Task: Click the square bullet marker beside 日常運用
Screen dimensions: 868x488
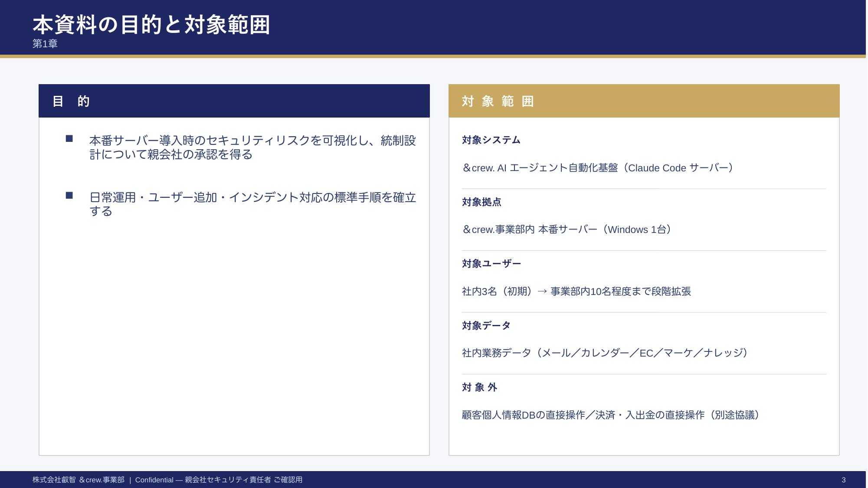Action: [x=69, y=196]
